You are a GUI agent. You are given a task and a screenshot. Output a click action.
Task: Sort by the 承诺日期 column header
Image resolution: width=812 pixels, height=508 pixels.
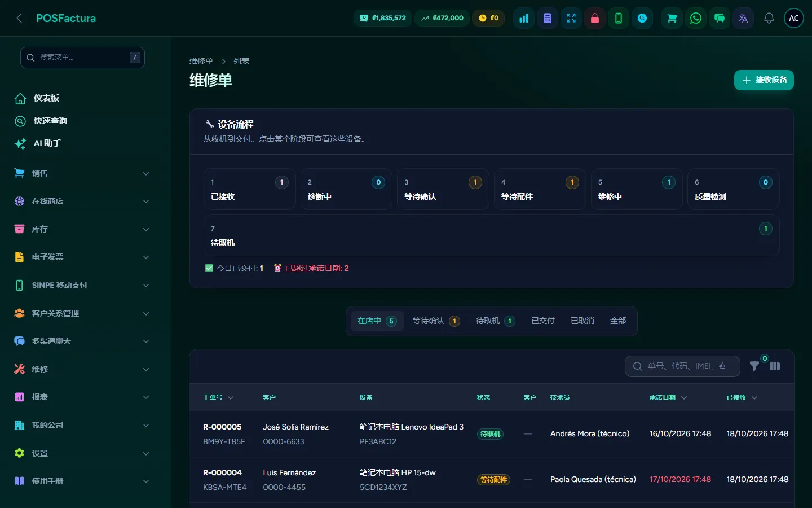[668, 398]
